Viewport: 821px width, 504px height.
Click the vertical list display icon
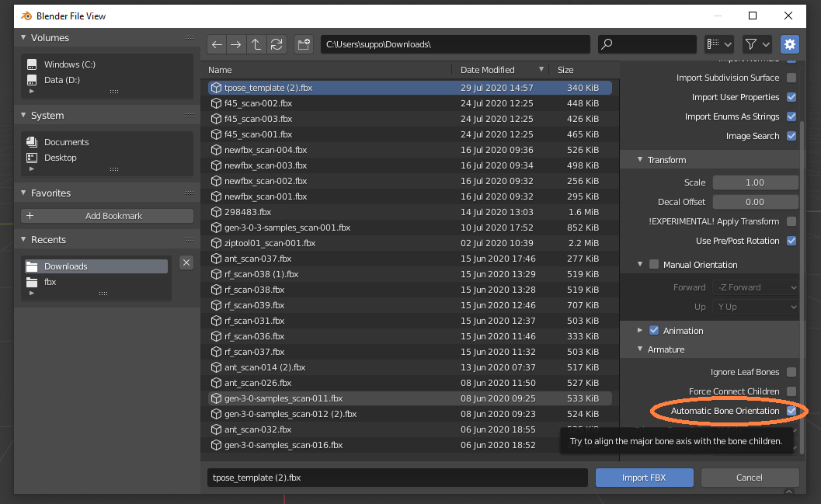[x=712, y=44]
